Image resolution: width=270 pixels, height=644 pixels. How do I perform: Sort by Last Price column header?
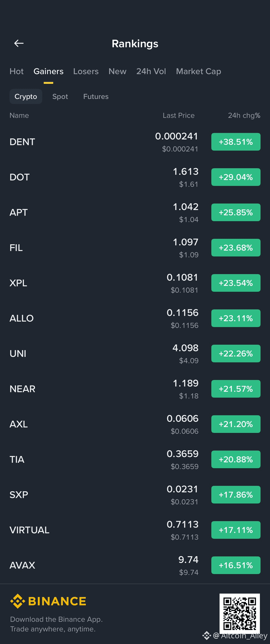click(x=179, y=115)
